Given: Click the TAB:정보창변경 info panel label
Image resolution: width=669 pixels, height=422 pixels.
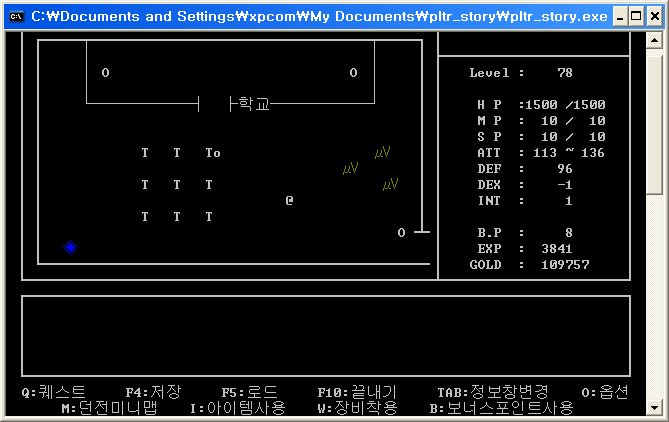Looking at the screenshot, I should coord(493,392).
